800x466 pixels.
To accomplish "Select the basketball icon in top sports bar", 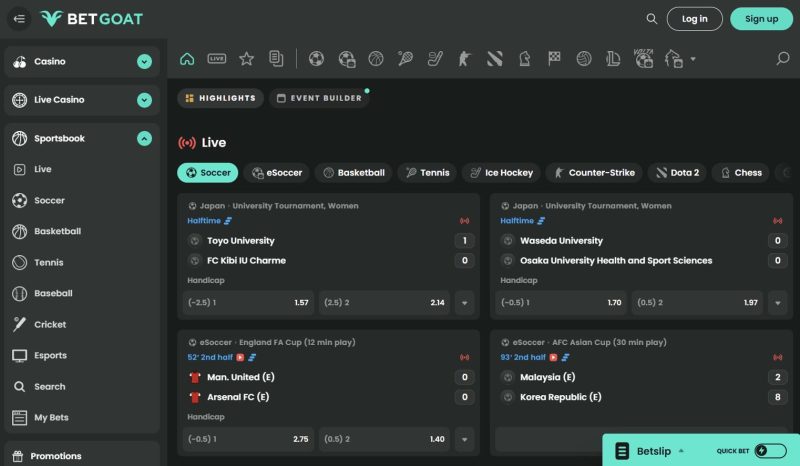I will (x=376, y=59).
